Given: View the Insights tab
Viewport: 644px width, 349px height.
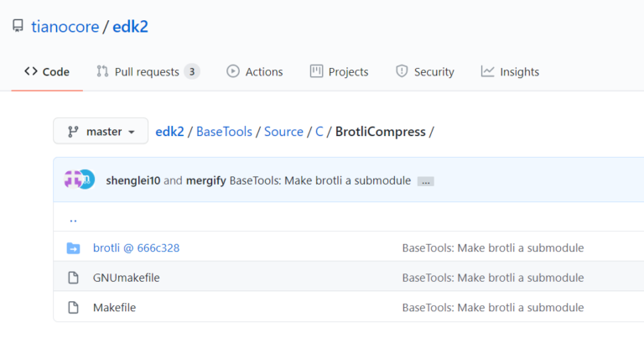Looking at the screenshot, I should (510, 72).
